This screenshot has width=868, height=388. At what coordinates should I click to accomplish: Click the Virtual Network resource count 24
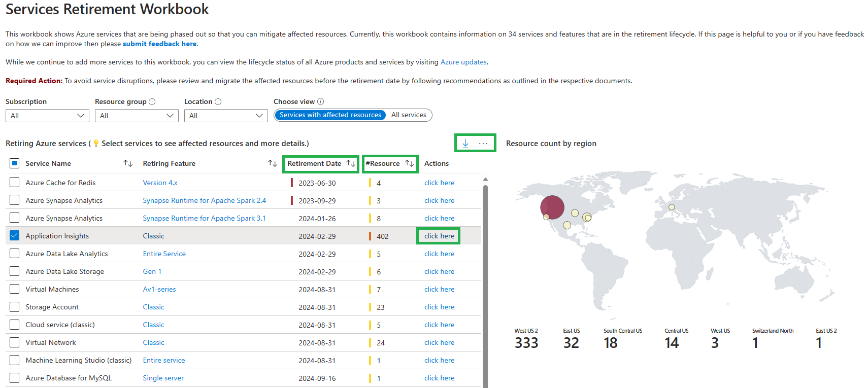click(x=381, y=342)
